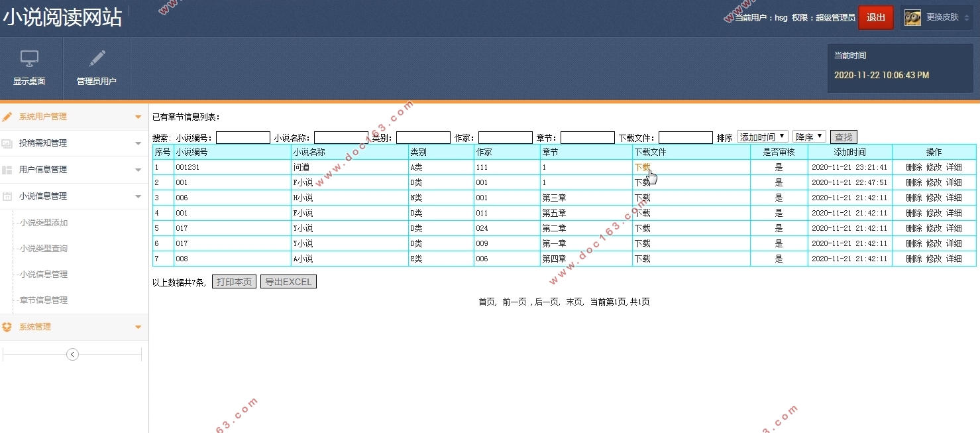Click in the 小说名称 search field
980x433 pixels.
pyautogui.click(x=341, y=138)
